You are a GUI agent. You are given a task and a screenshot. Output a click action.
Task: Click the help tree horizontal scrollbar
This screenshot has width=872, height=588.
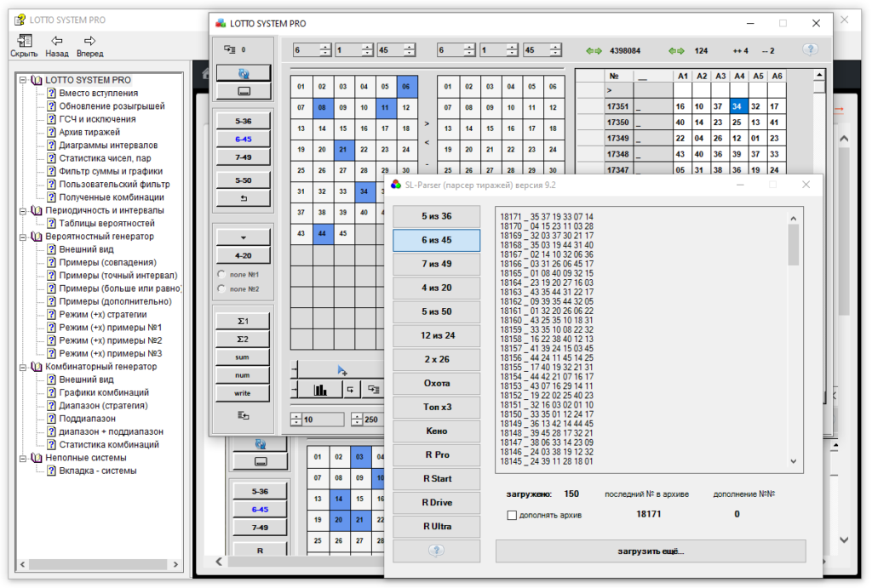[99, 564]
